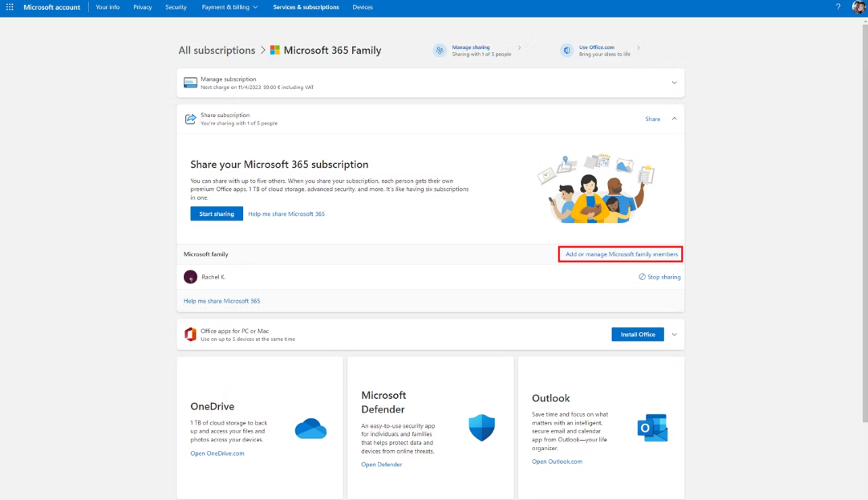Click the Microsoft 365 Family logo icon

tap(274, 50)
